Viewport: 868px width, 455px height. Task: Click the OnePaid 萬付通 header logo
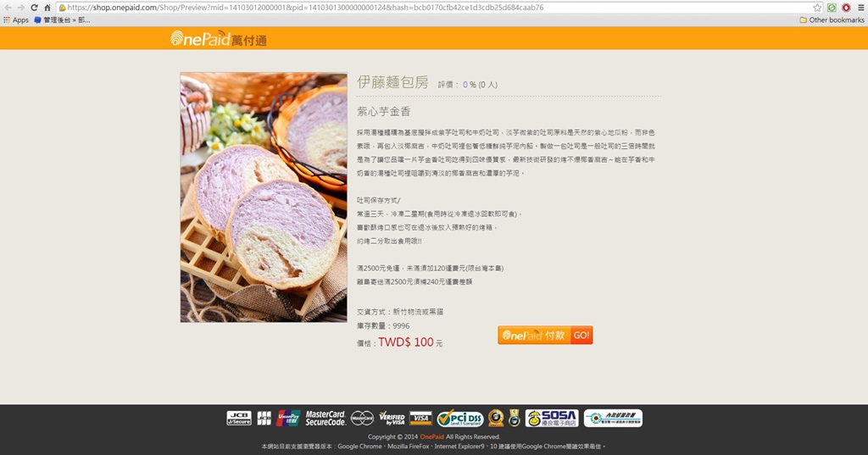tap(219, 38)
